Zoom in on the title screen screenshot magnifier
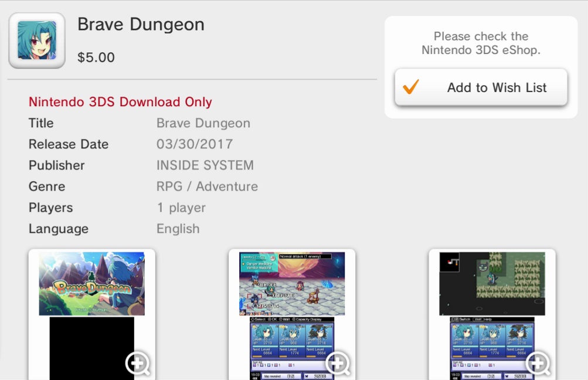 point(137,364)
